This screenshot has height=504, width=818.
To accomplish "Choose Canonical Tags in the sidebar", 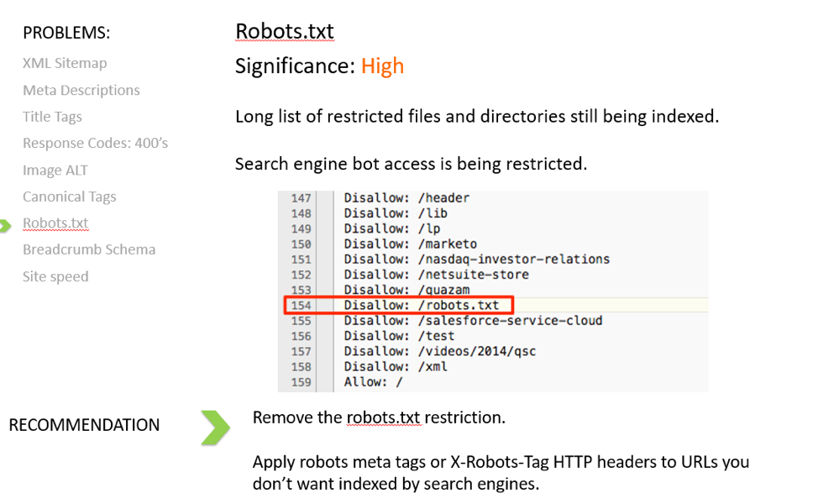I will pyautogui.click(x=70, y=197).
